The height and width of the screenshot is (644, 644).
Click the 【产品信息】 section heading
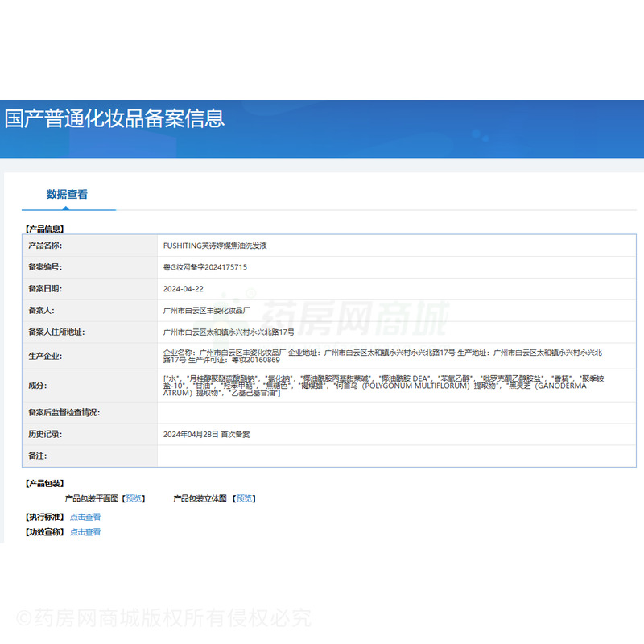tap(45, 229)
